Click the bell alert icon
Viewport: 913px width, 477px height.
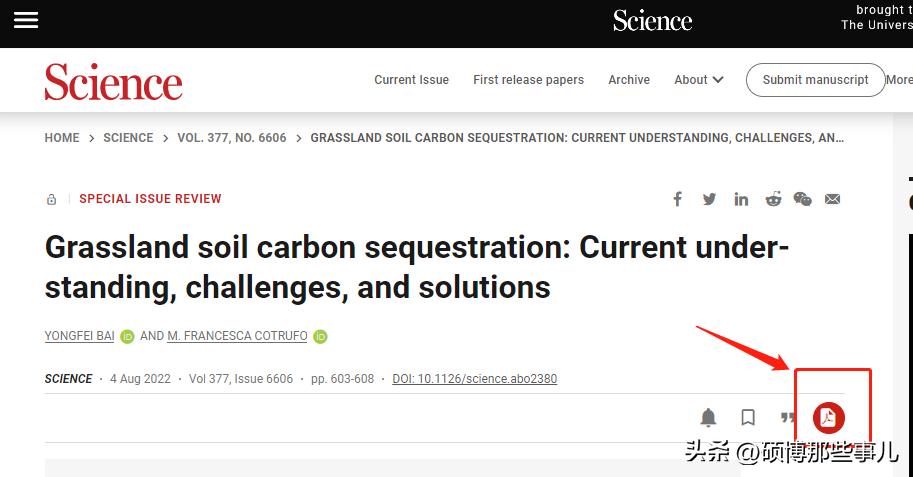(x=708, y=417)
